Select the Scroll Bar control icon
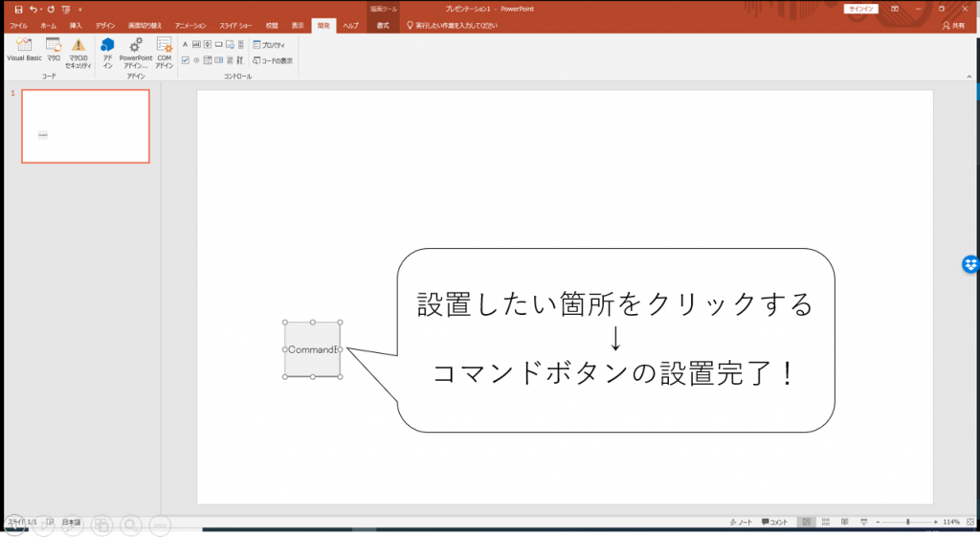980x537 pixels. point(240,44)
